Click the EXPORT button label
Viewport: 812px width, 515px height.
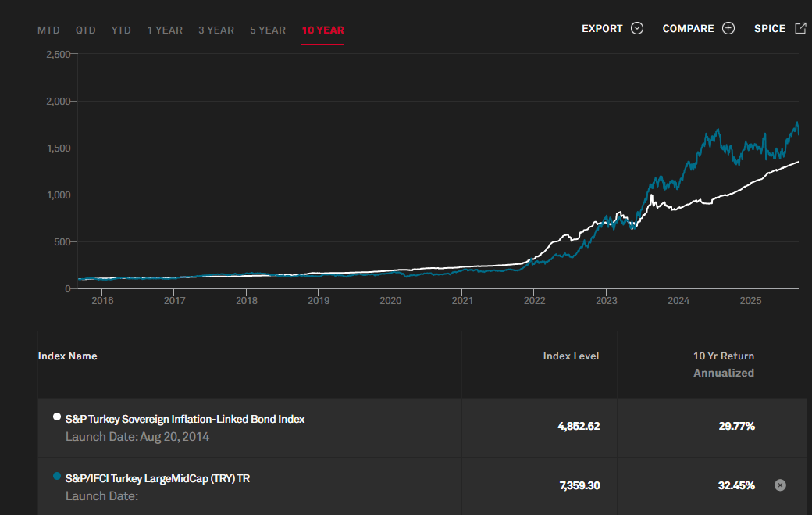(x=602, y=28)
